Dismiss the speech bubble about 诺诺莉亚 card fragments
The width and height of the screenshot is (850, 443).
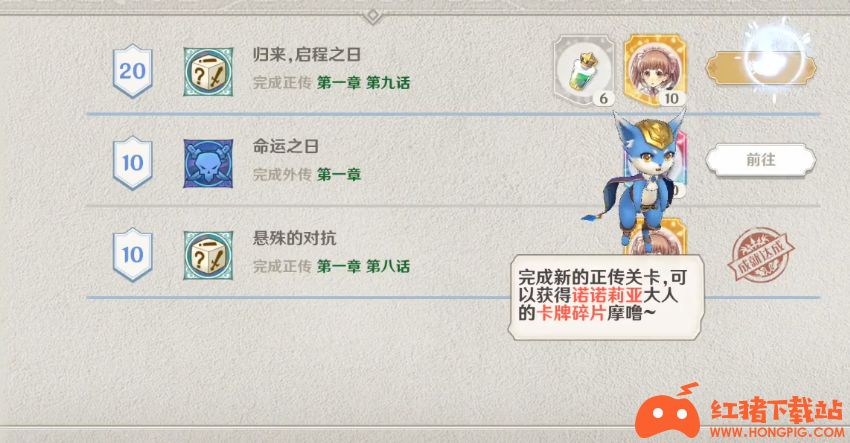(x=607, y=297)
